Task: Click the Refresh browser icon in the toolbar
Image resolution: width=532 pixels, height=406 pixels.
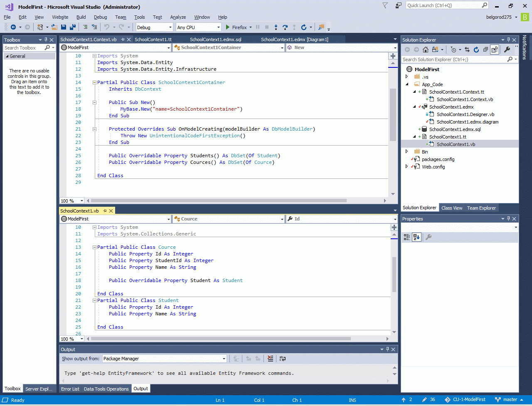Action: click(x=304, y=27)
